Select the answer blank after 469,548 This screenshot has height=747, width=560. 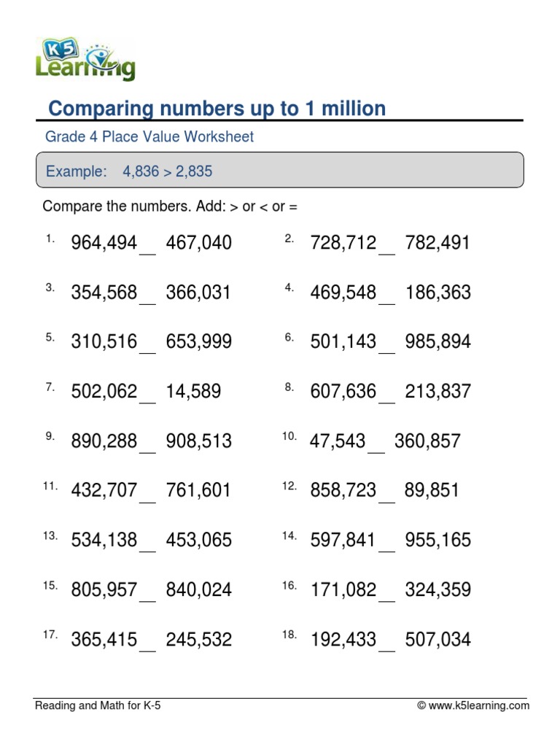[387, 298]
